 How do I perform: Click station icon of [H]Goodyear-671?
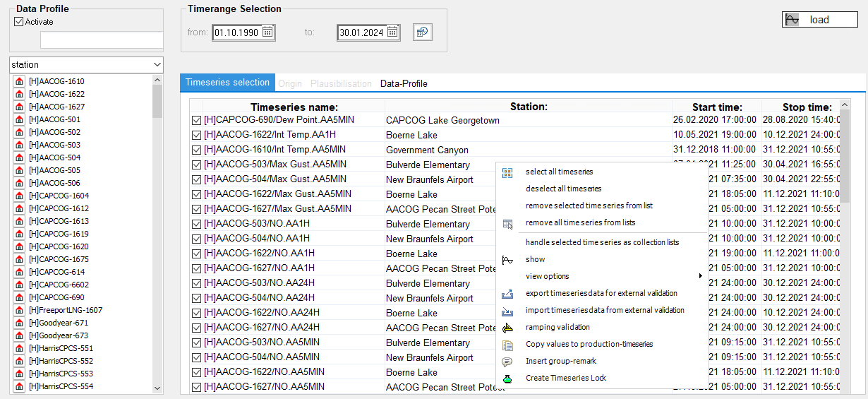click(x=20, y=323)
